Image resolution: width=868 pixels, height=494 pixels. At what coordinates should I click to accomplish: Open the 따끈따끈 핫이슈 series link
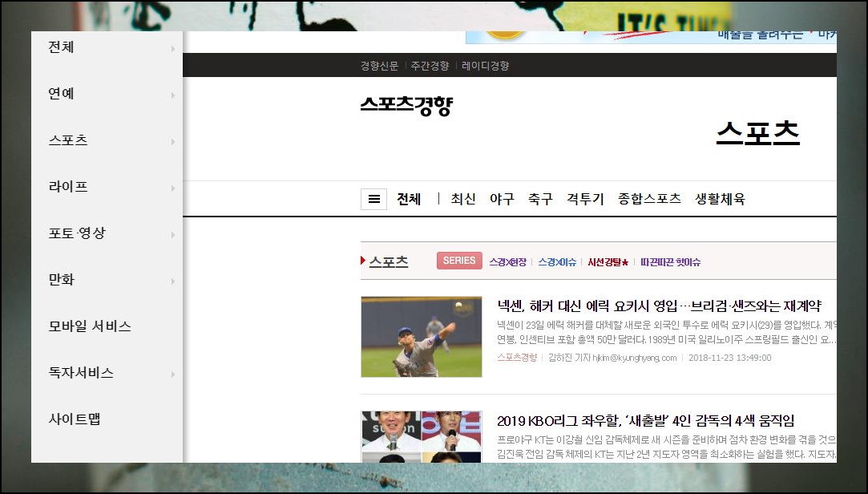[x=670, y=262]
